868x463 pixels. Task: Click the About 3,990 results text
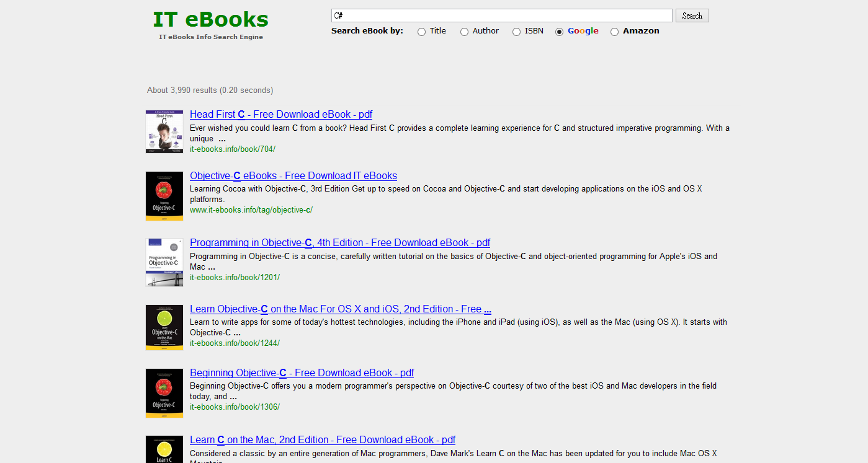210,90
